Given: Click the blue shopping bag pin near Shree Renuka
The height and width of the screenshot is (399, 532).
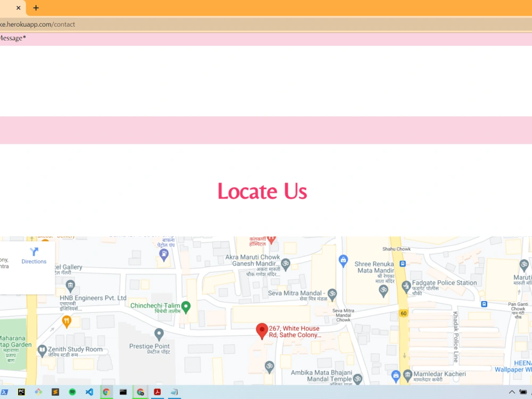Looking at the screenshot, I should click(343, 261).
